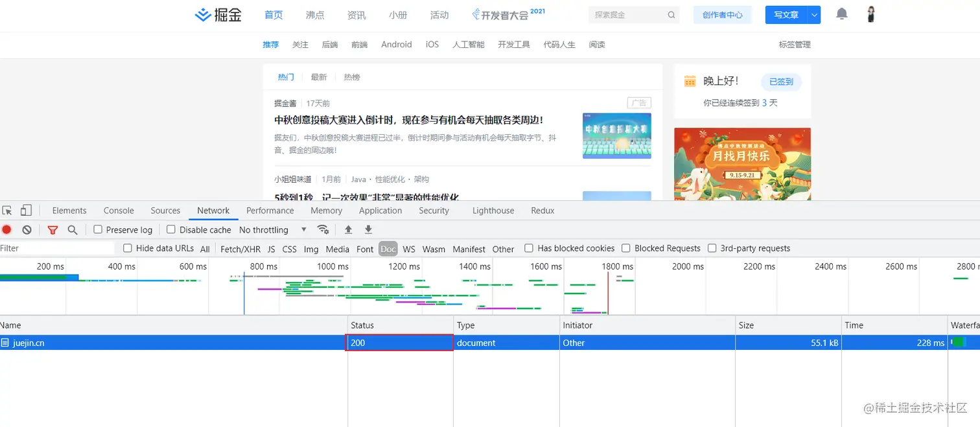Image resolution: width=980 pixels, height=427 pixels.
Task: Open the 中秋创意投稿大赛 article title
Action: tap(408, 120)
